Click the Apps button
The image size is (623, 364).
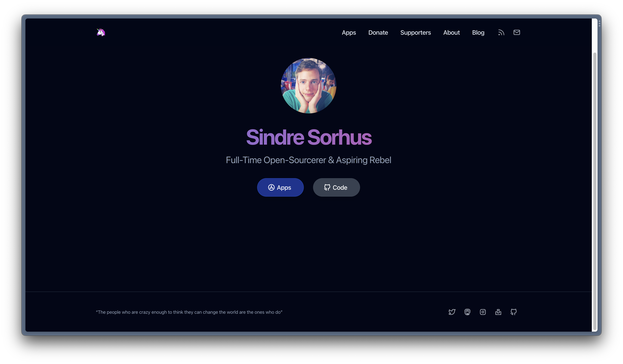point(280,187)
